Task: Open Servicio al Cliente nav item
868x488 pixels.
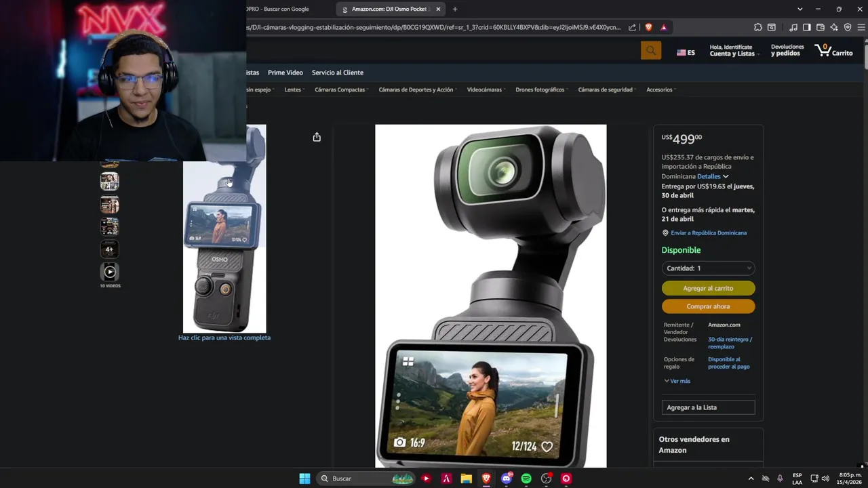Action: [338, 73]
